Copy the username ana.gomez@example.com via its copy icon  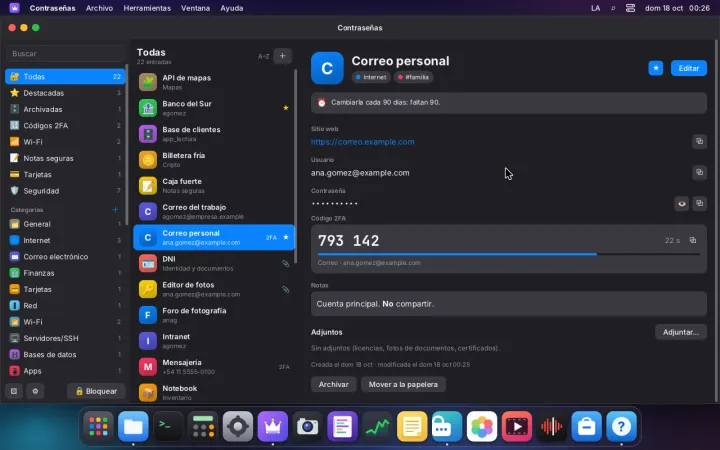(699, 172)
